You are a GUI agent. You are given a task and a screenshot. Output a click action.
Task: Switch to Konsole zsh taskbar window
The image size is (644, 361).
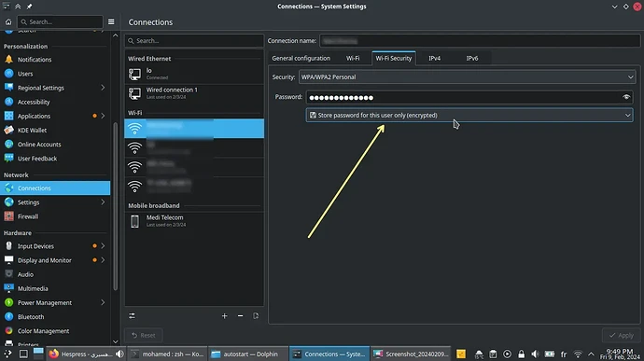167,354
